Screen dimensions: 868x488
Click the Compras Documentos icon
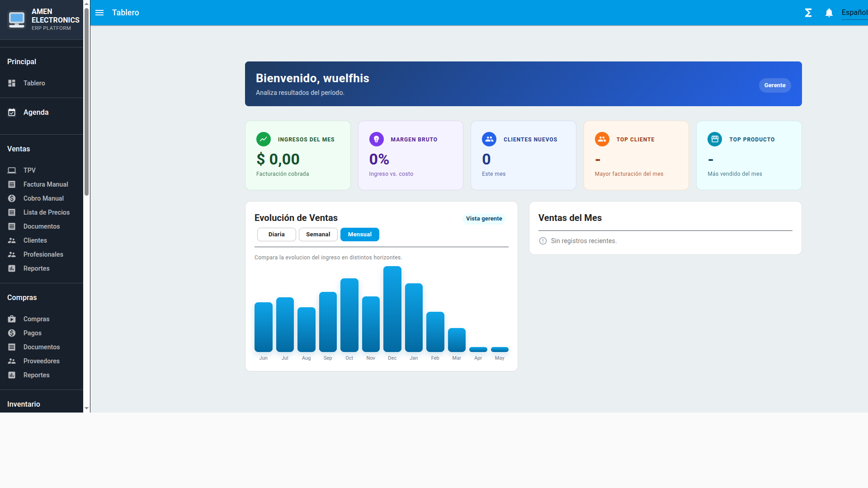(12, 347)
